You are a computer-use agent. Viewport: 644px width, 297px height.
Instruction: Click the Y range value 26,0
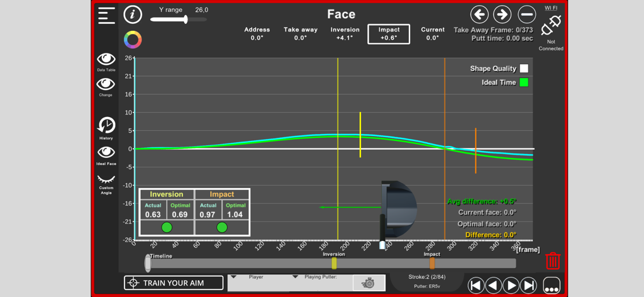(201, 10)
